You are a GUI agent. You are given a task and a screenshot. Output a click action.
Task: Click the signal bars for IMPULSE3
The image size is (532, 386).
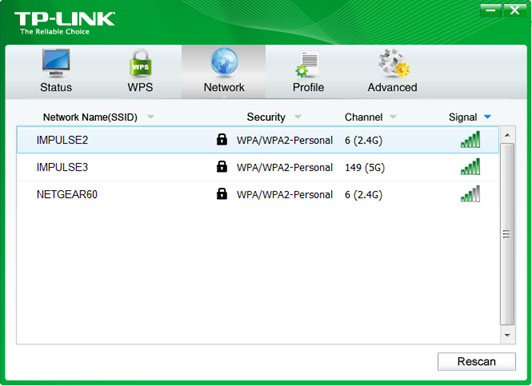tap(470, 167)
